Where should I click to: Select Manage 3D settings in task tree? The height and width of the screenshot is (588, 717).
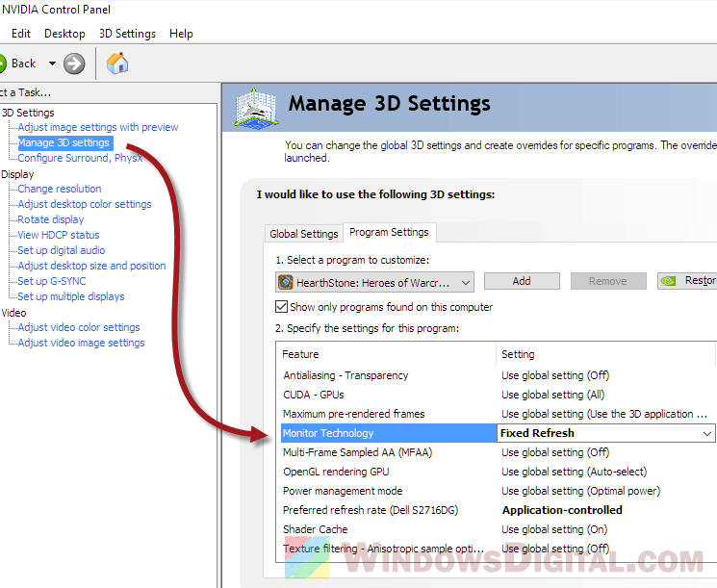click(x=64, y=142)
